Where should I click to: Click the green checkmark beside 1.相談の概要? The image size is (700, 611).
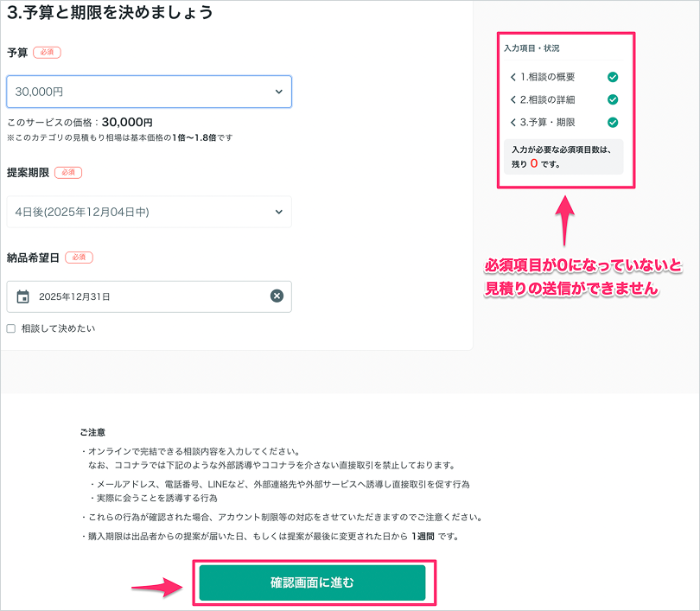coord(612,77)
